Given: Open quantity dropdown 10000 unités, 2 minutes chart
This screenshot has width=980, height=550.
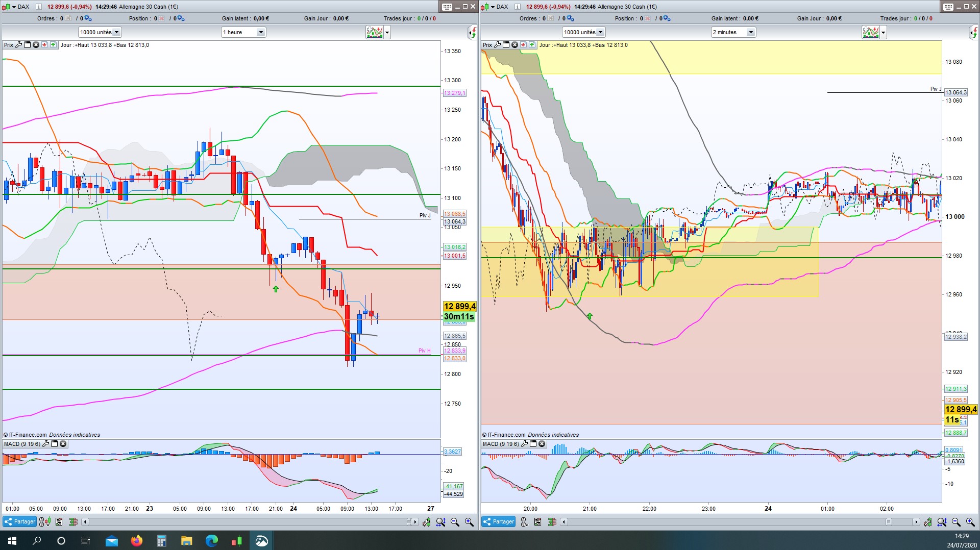Looking at the screenshot, I should (x=600, y=32).
